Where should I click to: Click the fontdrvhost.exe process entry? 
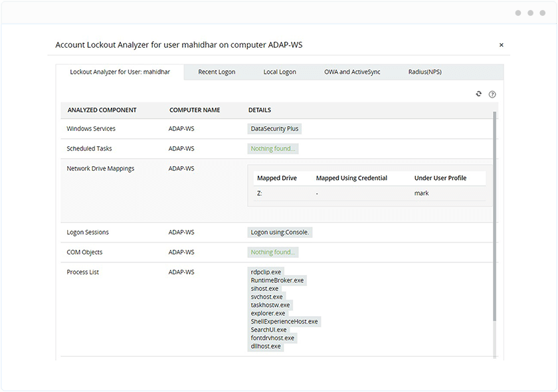272,338
